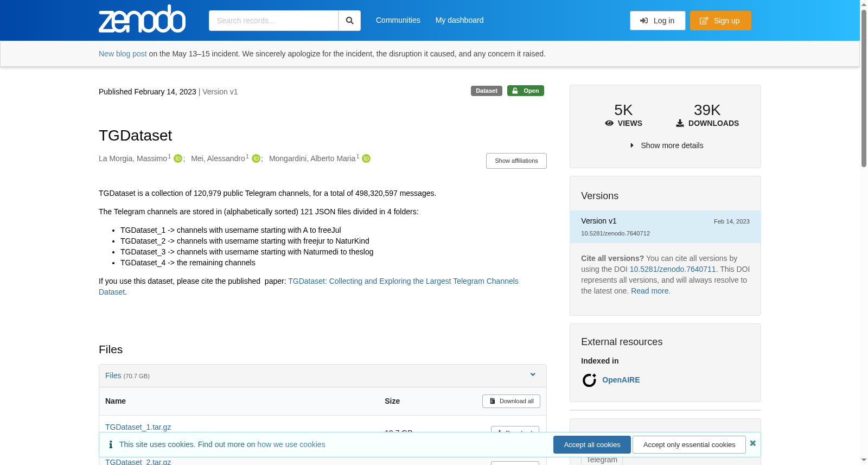Click the Log in button
Screen dimensions: 868x465
pyautogui.click(x=658, y=21)
